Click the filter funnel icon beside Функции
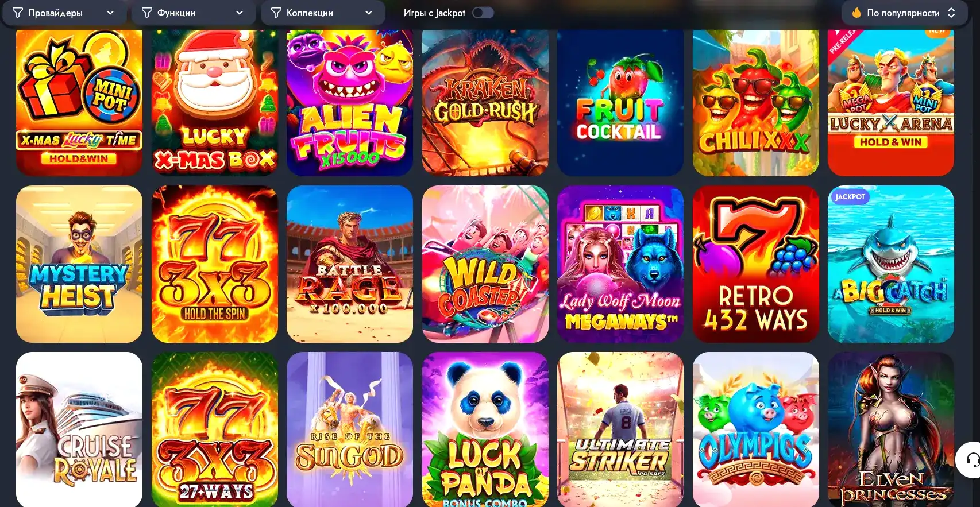The image size is (980, 507). click(147, 13)
